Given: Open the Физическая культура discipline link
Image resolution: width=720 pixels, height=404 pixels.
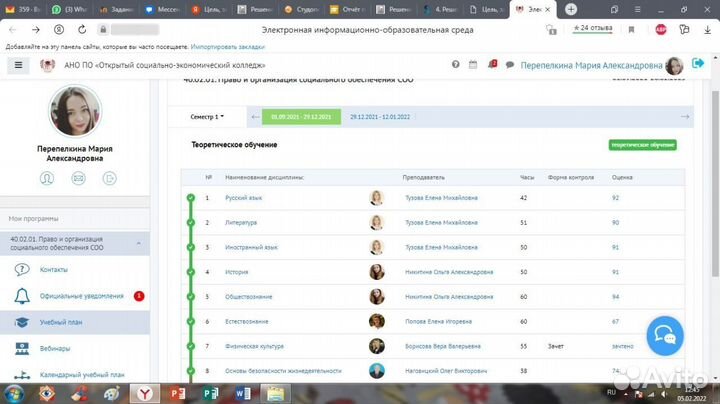Looking at the screenshot, I should coord(254,347).
